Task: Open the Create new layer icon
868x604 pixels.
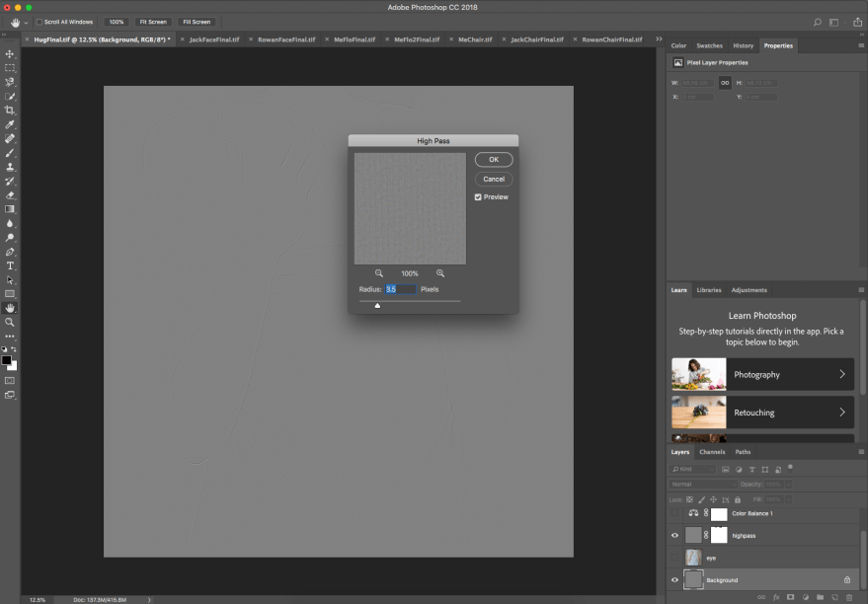Action: [835, 597]
